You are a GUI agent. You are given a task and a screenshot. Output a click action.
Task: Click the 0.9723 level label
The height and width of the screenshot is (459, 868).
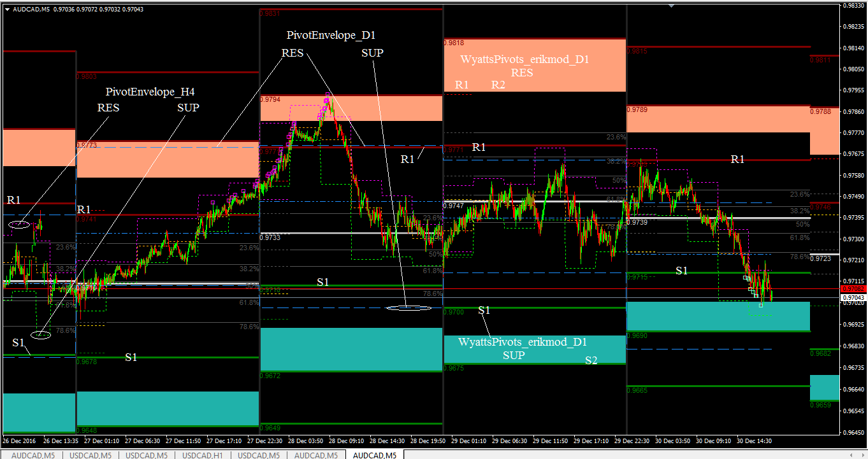click(x=820, y=258)
